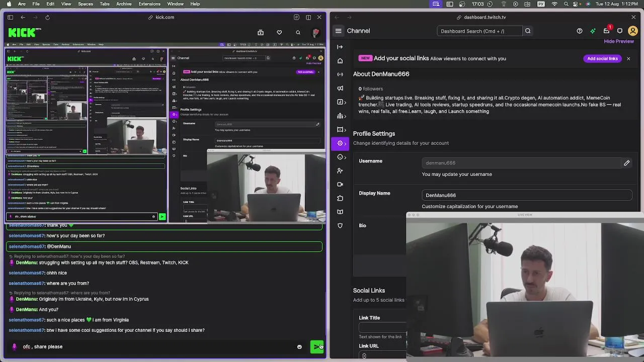Go back in the Kick browser pane
The image size is (644, 362).
pos(23,17)
